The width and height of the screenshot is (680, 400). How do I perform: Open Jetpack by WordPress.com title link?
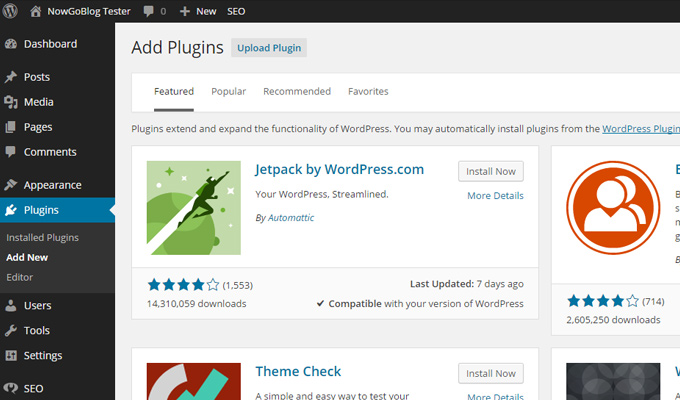point(340,169)
